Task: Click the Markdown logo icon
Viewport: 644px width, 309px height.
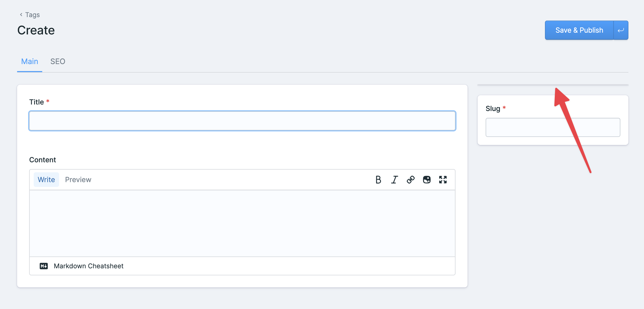Action: tap(44, 266)
